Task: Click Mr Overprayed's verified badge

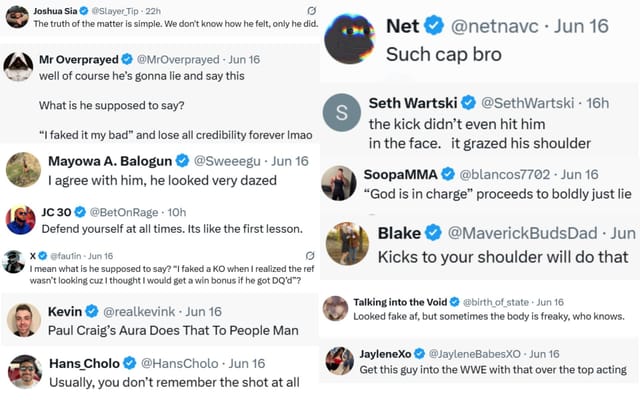Action: point(124,60)
